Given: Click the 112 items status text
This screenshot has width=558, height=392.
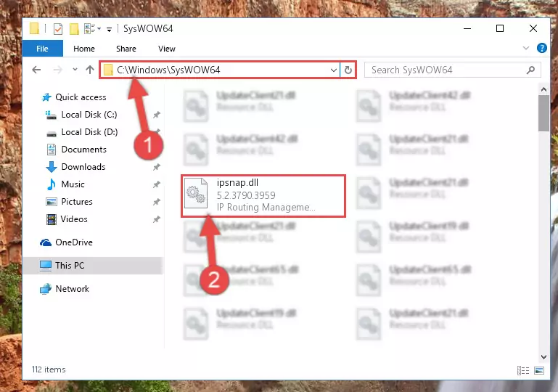Looking at the screenshot, I should 49,369.
